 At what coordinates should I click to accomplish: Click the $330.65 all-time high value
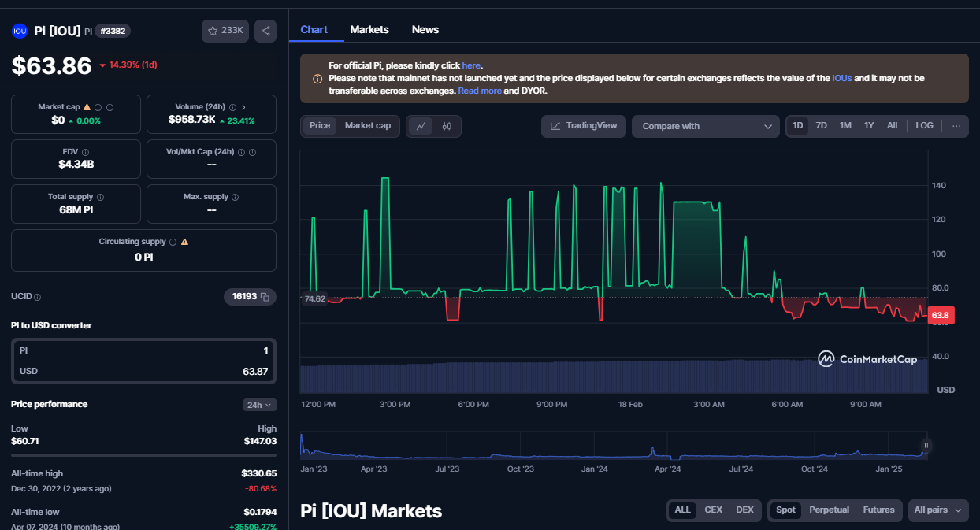(259, 473)
